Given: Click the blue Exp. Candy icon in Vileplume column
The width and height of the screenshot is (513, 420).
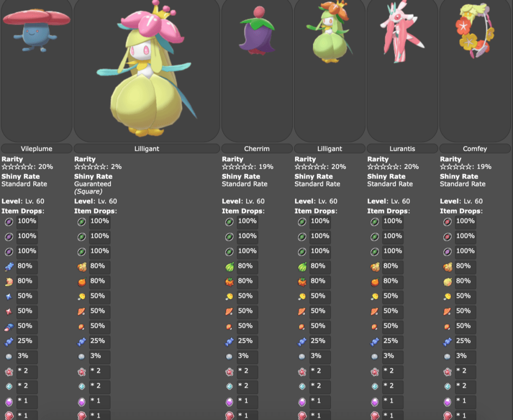Looking at the screenshot, I should (9, 267).
